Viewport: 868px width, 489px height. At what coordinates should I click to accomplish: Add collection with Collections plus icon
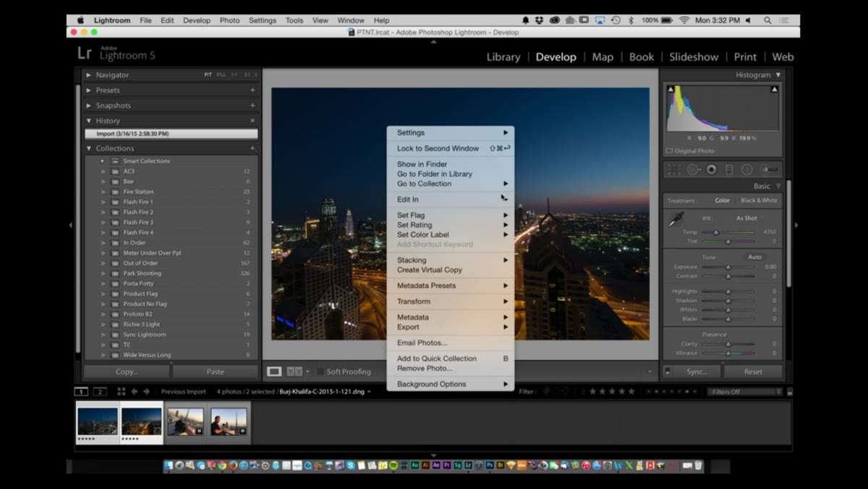click(x=252, y=148)
